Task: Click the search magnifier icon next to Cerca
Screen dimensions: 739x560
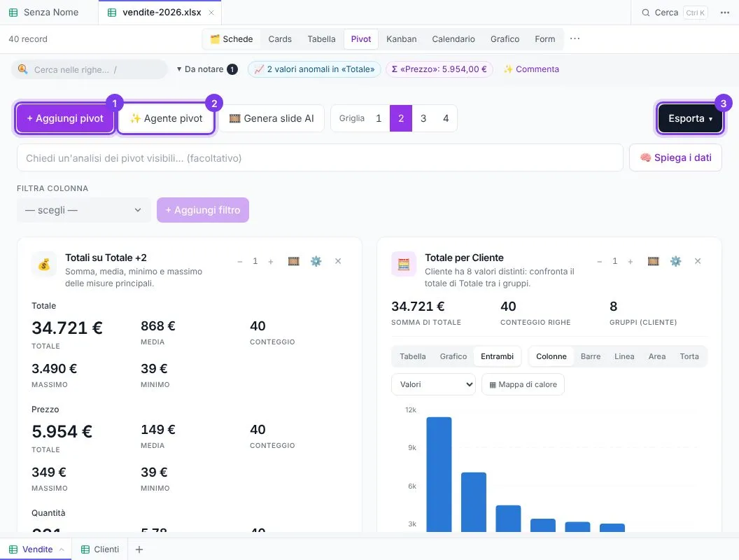Action: [646, 13]
